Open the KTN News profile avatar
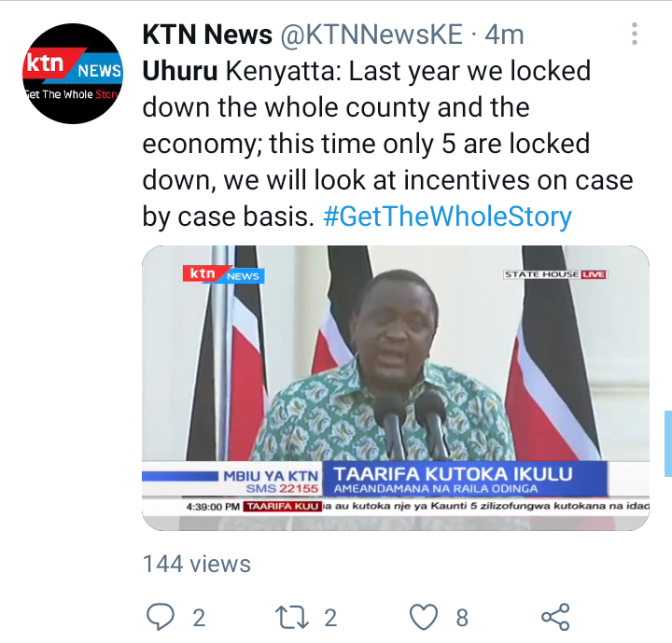 point(73,74)
